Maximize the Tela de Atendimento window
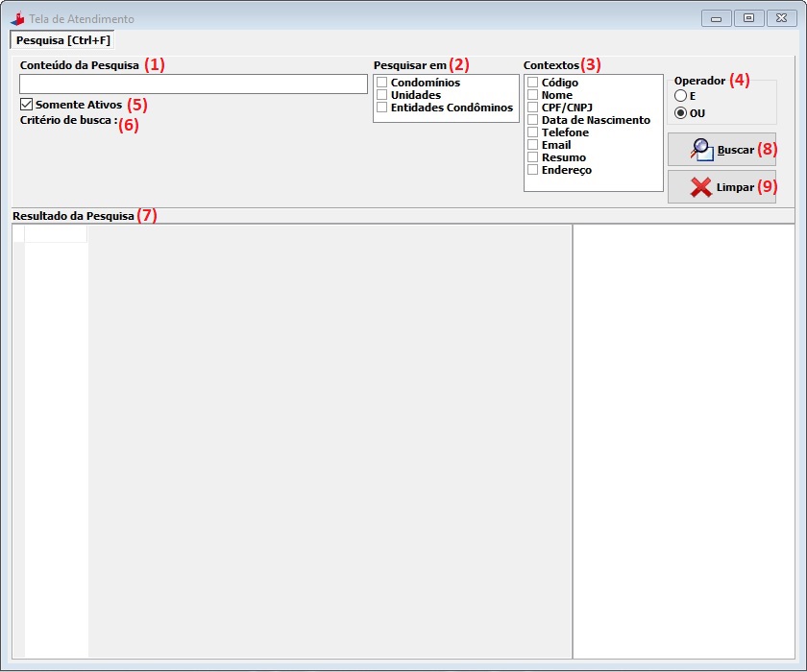This screenshot has width=807, height=672. tap(747, 18)
